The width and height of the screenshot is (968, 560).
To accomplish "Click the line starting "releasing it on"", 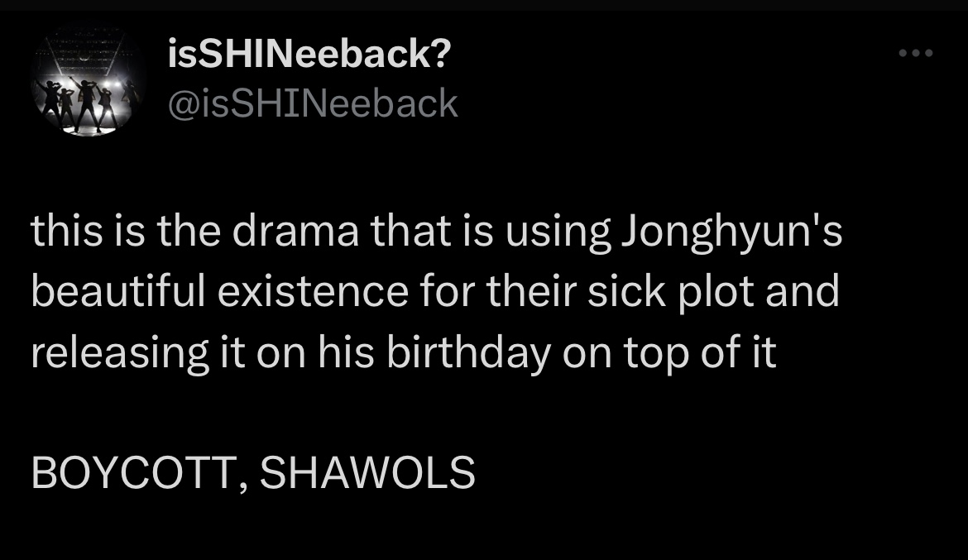I will coord(404,352).
